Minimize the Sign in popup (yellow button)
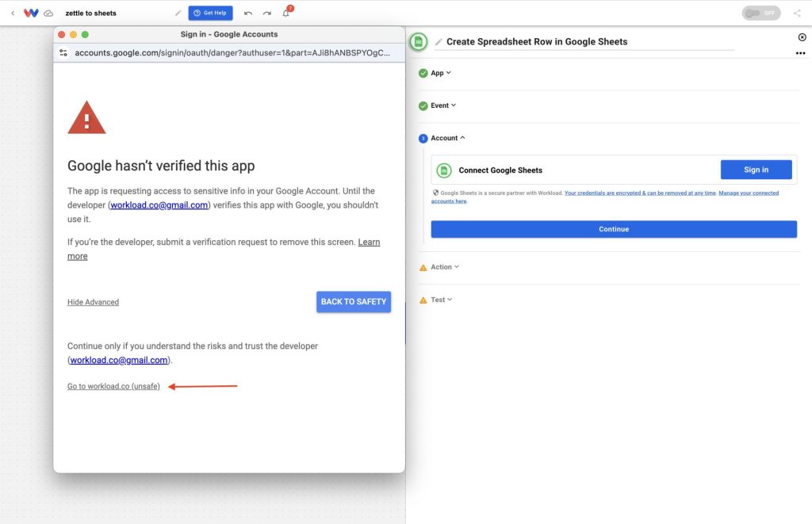The width and height of the screenshot is (812, 524). pos(73,35)
